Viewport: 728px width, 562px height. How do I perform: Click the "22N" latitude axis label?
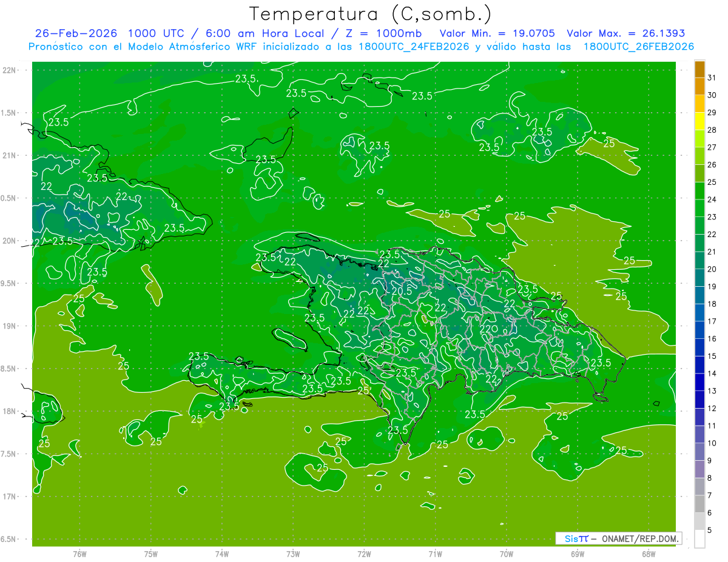pos(9,70)
